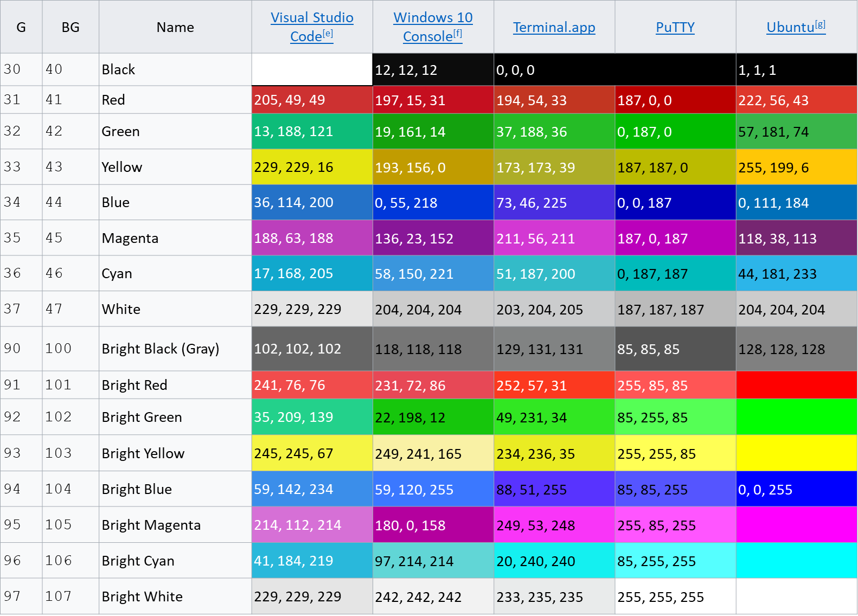
Task: Select the Ubuntu Magenta swatch 118, 38, 113
Action: (796, 238)
